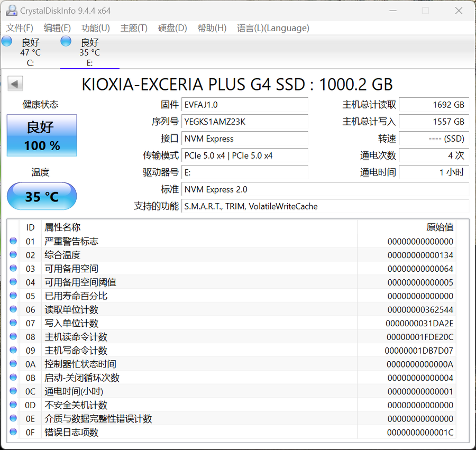Click raw value 00000000000134 for 综合温度

pos(420,255)
